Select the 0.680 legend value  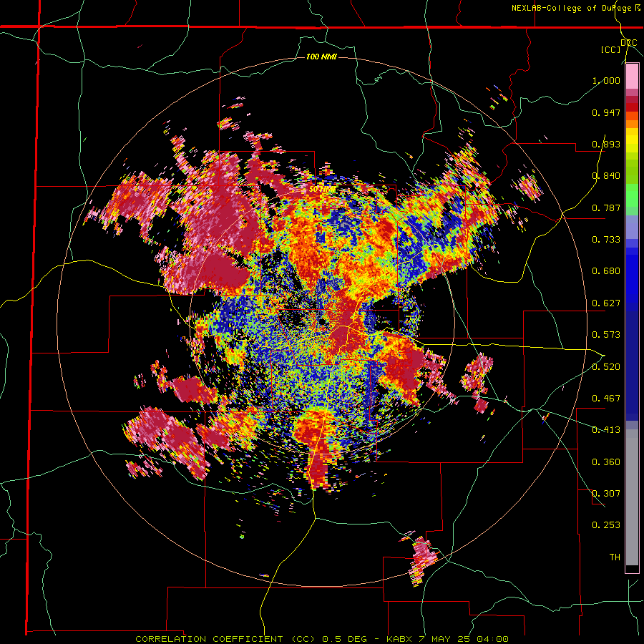coord(606,271)
